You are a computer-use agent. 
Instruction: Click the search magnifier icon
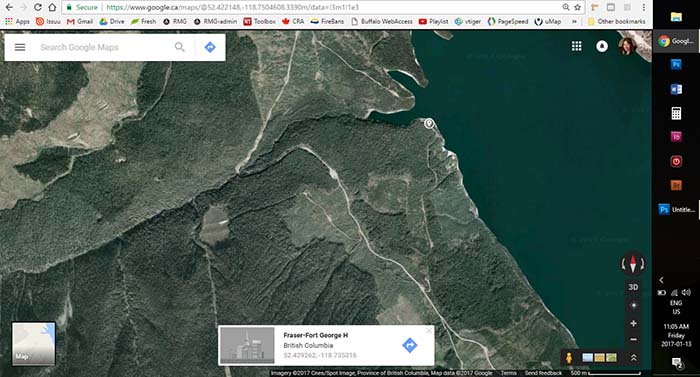point(179,47)
